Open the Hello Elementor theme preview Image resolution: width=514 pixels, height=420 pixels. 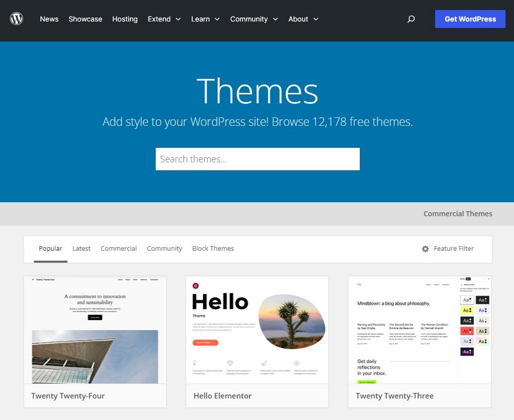[257, 330]
